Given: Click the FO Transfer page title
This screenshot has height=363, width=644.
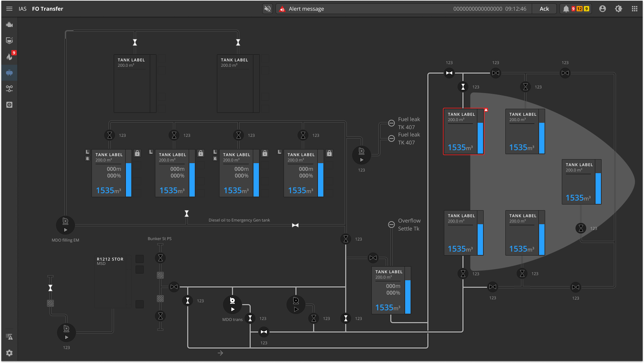Looking at the screenshot, I should coord(47,9).
